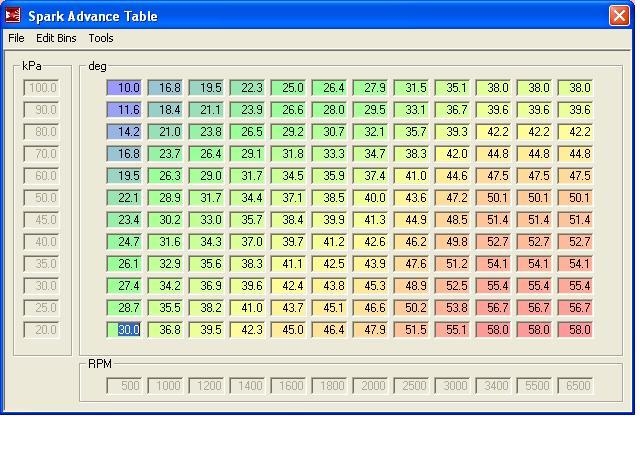The width and height of the screenshot is (640, 450).
Task: Open the File menu
Action: coord(16,38)
